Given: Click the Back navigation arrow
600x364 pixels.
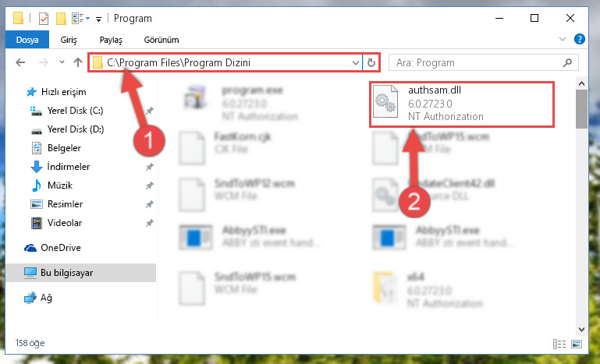Looking at the screenshot, I should [20, 62].
